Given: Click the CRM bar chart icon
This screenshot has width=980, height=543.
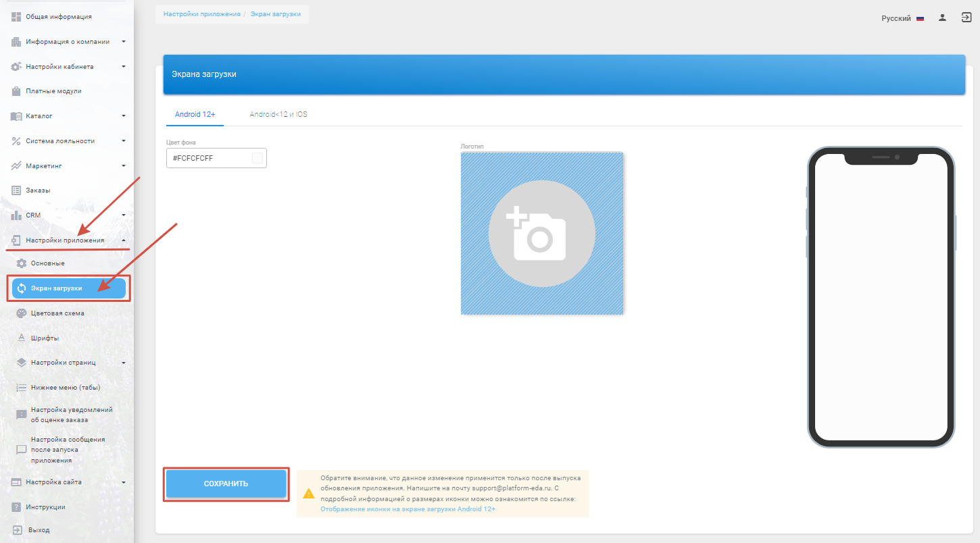Looking at the screenshot, I should [x=17, y=215].
